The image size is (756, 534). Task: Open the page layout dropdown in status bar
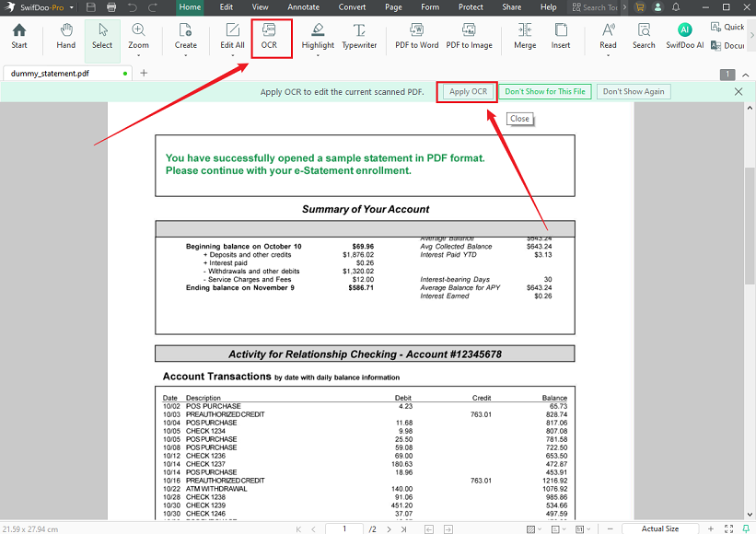coord(558,529)
